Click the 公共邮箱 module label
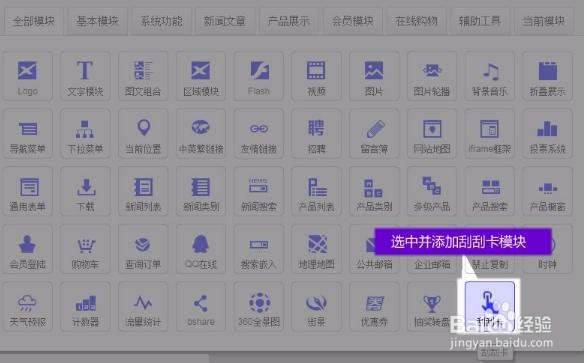This screenshot has width=587, height=363. (x=374, y=265)
